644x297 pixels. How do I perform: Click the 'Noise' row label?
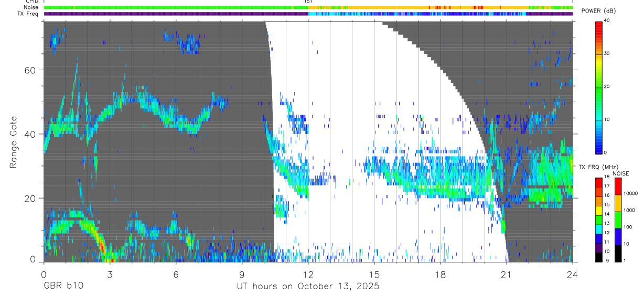[31, 7]
